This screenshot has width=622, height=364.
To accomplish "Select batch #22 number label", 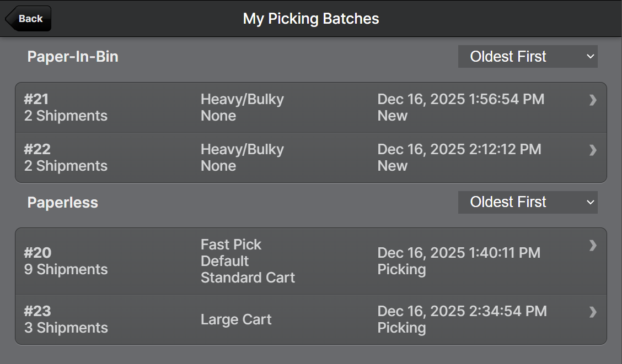I will (37, 149).
